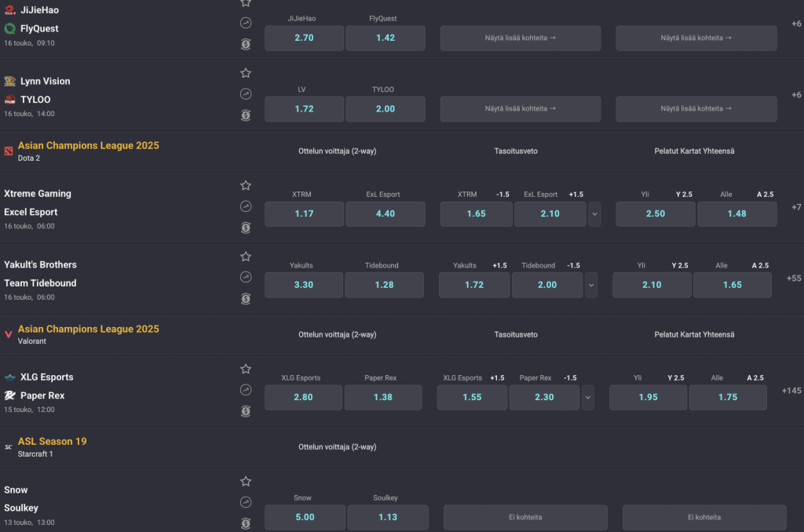Click cash-out coin icon for Lynn Vision match

point(246,115)
